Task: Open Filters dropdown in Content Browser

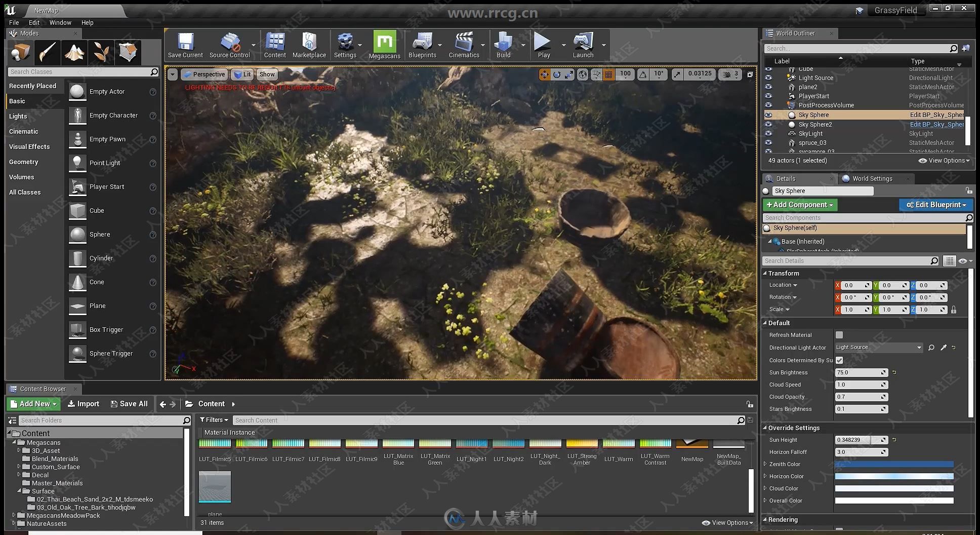Action: (214, 420)
